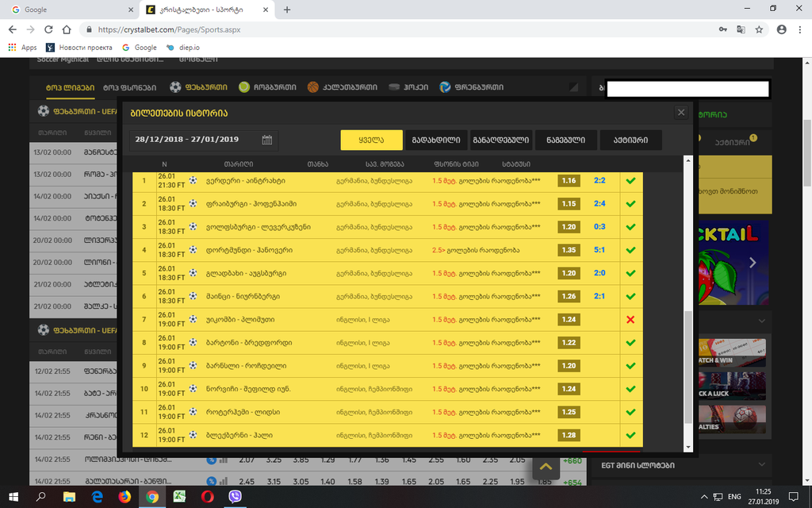Select the წაგებული filter tab
This screenshot has height=508, width=812.
coord(565,140)
